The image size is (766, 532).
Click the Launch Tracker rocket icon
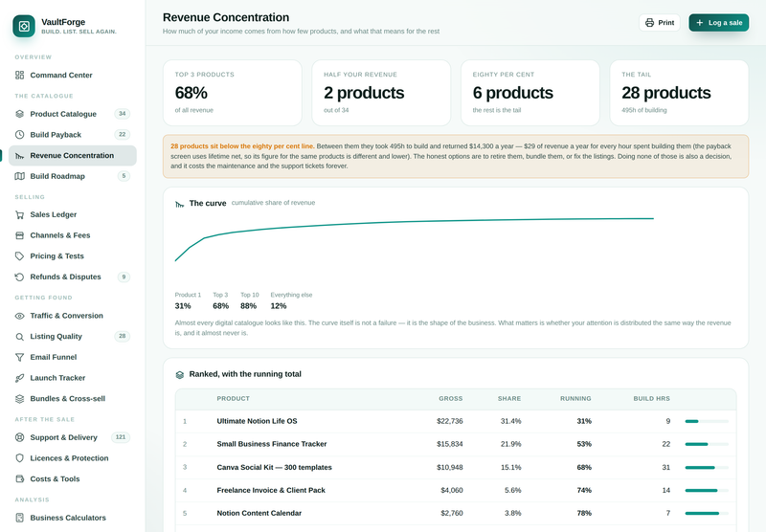(19, 378)
